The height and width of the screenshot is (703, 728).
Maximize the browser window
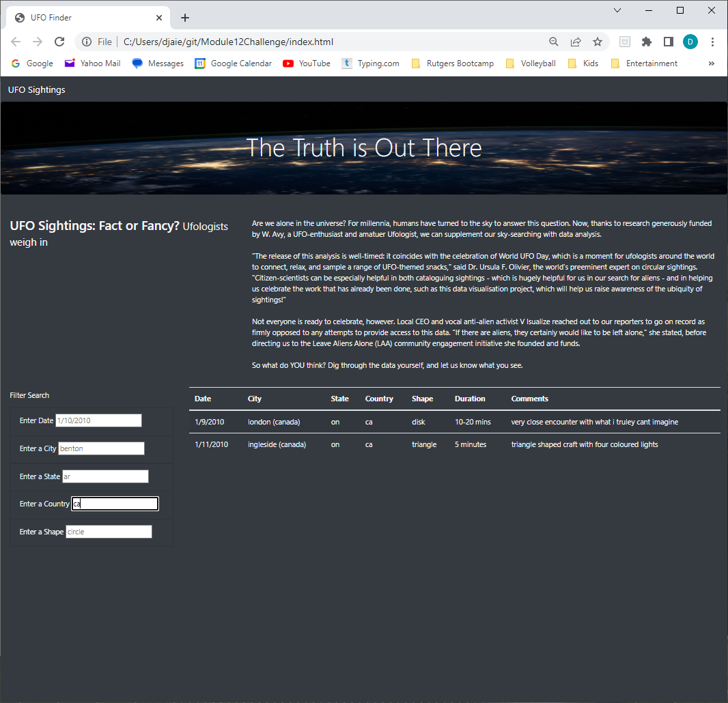pyautogui.click(x=680, y=10)
